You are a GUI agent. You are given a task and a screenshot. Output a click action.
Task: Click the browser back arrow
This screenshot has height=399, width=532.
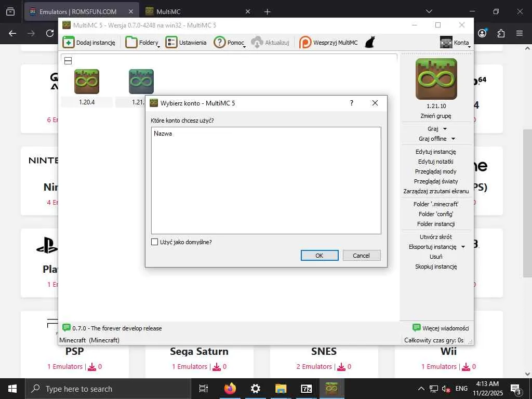pyautogui.click(x=12, y=33)
